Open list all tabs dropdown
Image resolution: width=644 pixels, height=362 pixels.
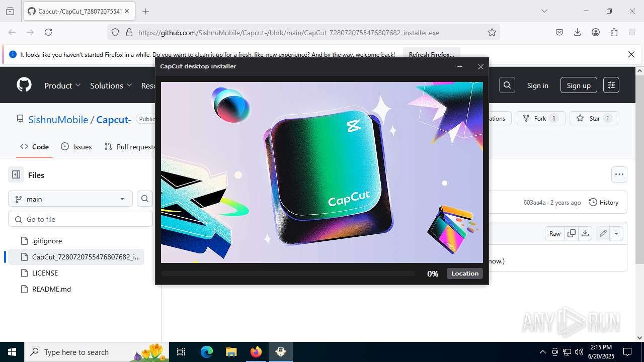pos(544,11)
